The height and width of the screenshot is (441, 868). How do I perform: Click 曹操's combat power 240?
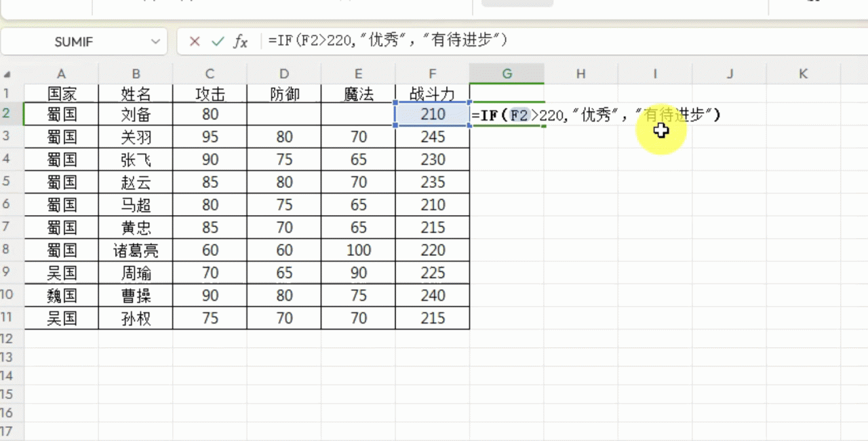tap(432, 295)
